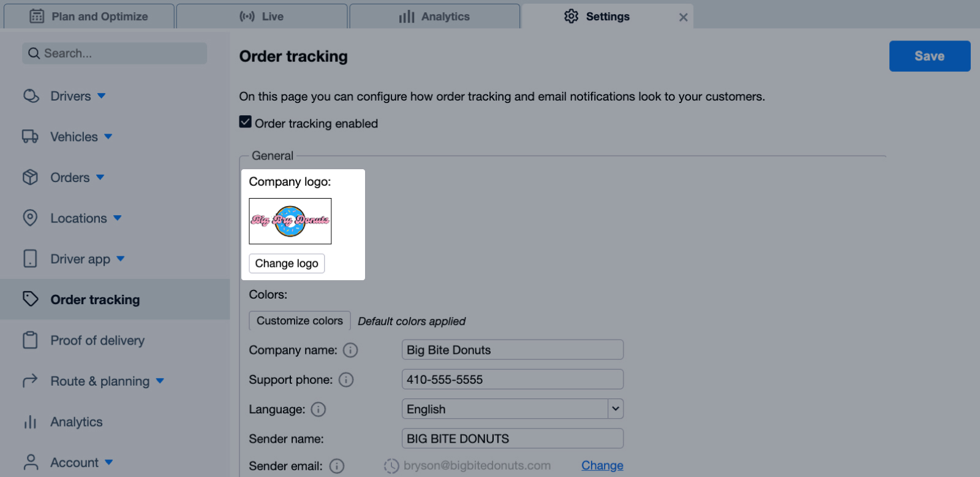Viewport: 980px width, 477px height.
Task: Click the Save button
Action: 930,56
